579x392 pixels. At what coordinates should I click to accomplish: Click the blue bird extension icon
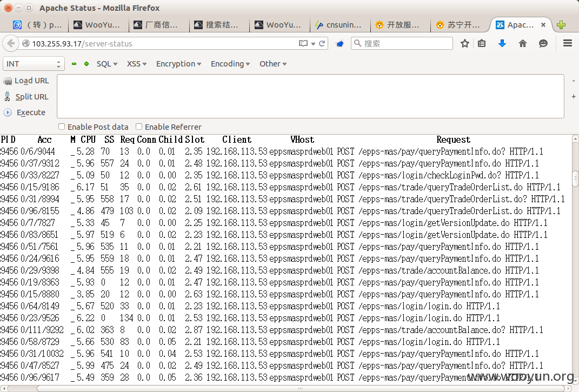pos(340,44)
